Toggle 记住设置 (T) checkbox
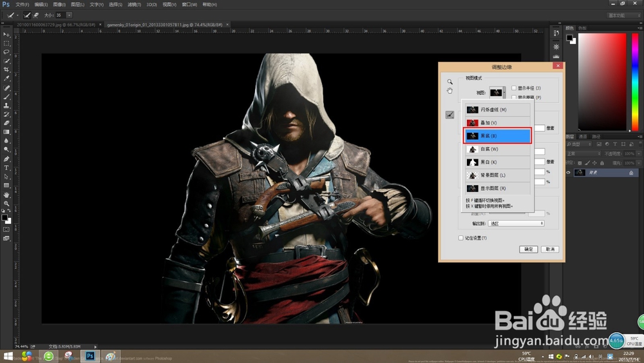 coord(461,238)
